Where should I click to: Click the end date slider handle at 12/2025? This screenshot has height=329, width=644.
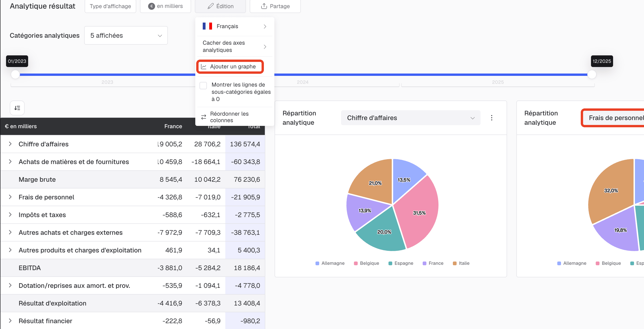tap(591, 74)
